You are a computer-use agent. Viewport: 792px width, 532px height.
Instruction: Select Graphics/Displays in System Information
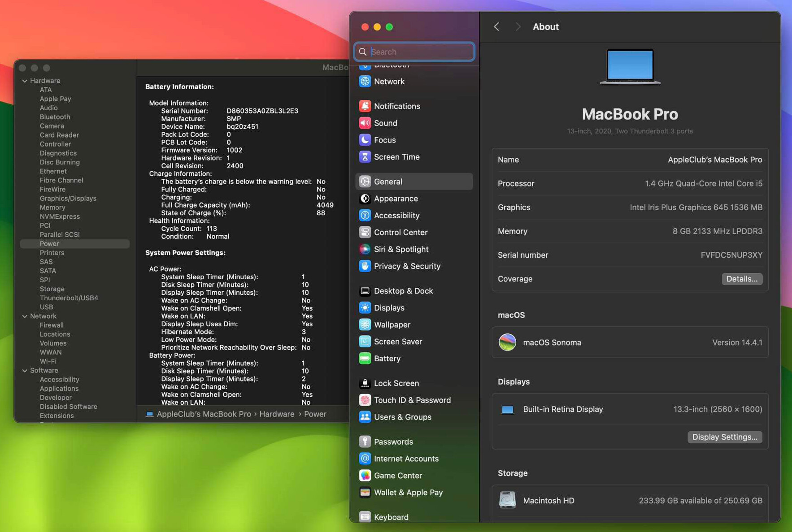coord(68,199)
